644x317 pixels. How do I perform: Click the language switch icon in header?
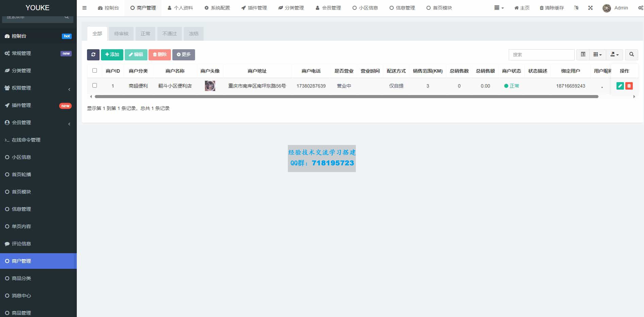point(576,8)
